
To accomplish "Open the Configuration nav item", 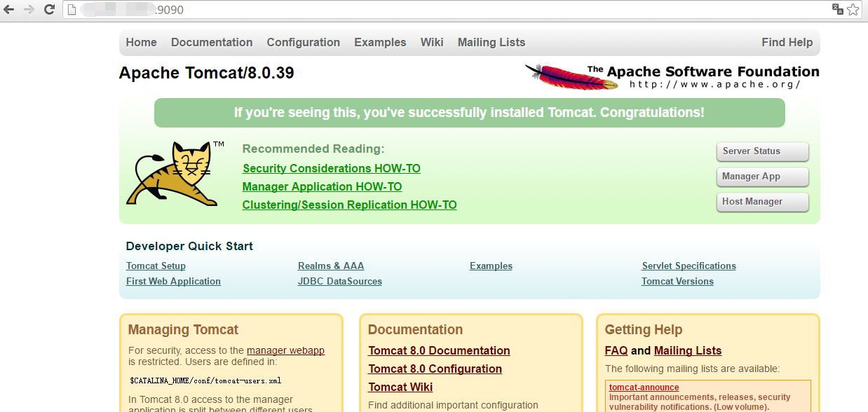I will coord(304,42).
